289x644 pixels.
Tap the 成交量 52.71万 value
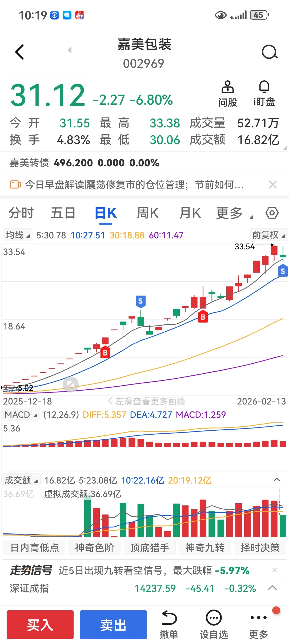[x=258, y=123]
